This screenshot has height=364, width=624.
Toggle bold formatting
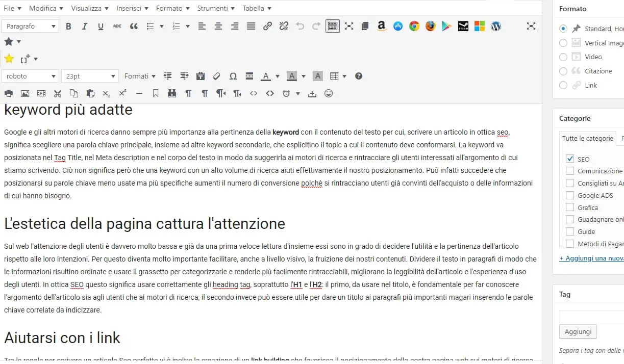(68, 26)
